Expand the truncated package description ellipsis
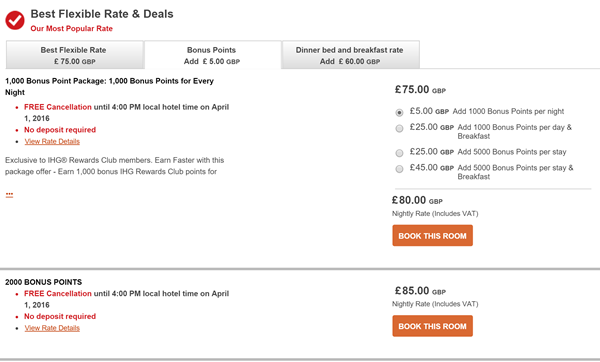The width and height of the screenshot is (600, 362). click(x=9, y=195)
